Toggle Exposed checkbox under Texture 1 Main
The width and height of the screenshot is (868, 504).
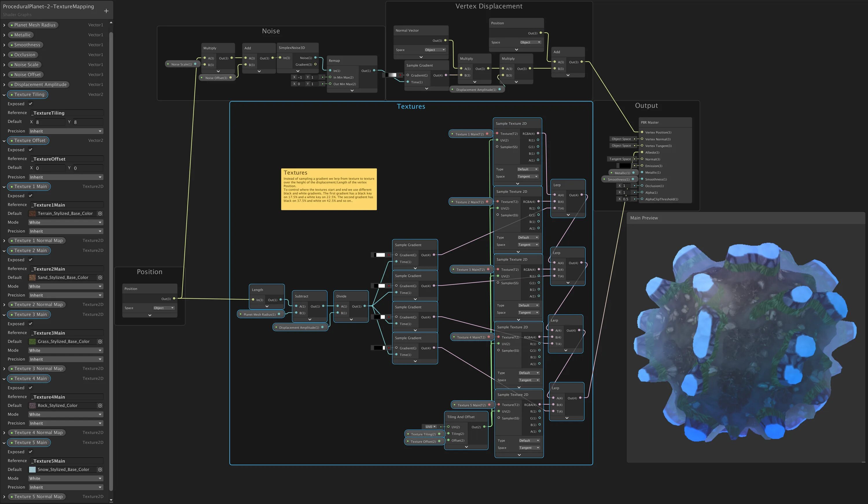click(30, 196)
